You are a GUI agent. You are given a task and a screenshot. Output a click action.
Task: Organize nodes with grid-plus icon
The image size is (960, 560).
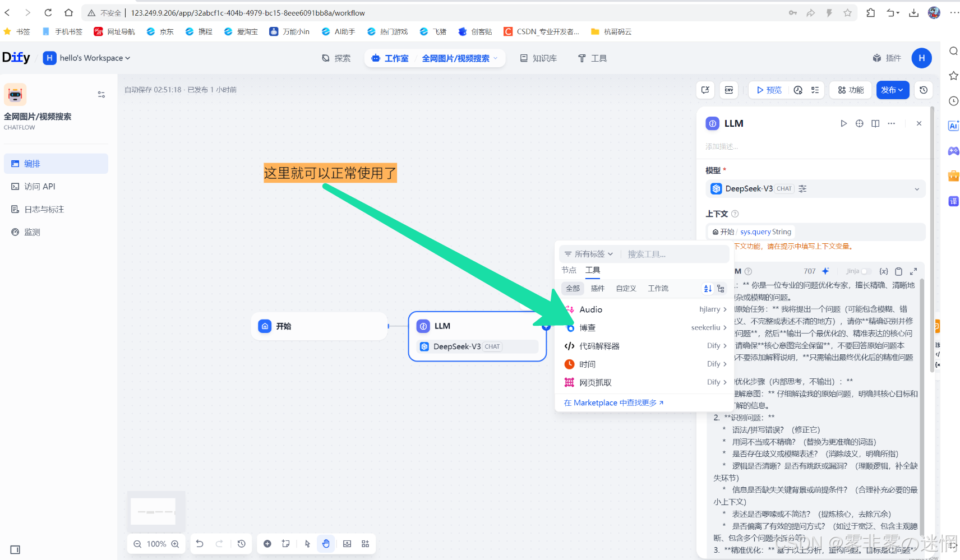pyautogui.click(x=366, y=544)
